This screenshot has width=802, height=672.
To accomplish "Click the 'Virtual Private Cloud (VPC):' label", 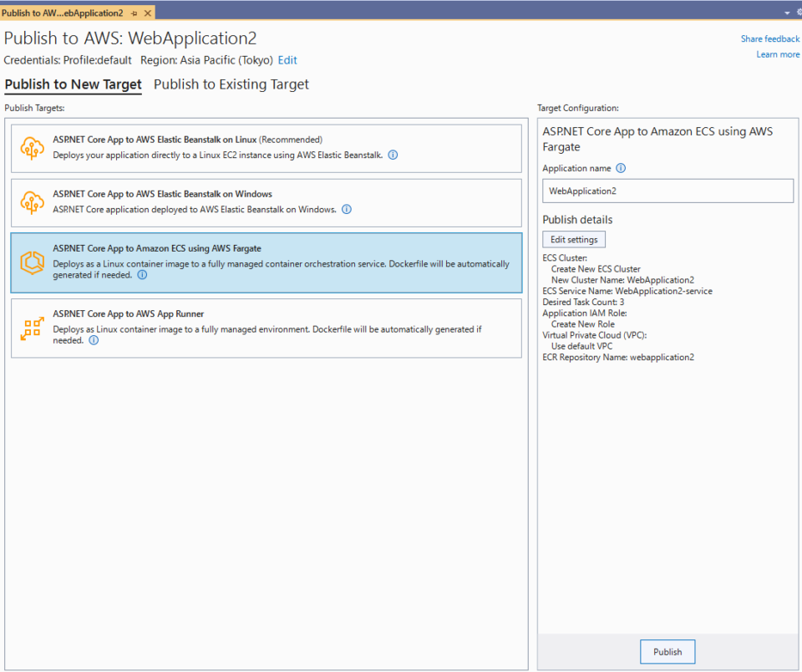I will (x=594, y=335).
